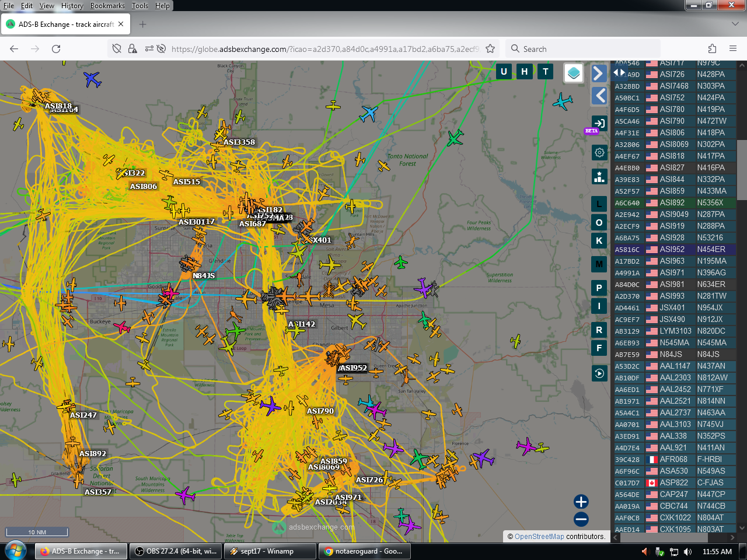Go back to the previous page
The height and width of the screenshot is (560, 747).
(x=15, y=49)
